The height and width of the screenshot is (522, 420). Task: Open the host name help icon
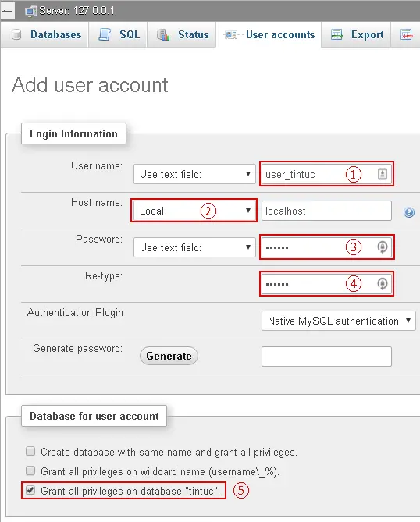point(409,212)
